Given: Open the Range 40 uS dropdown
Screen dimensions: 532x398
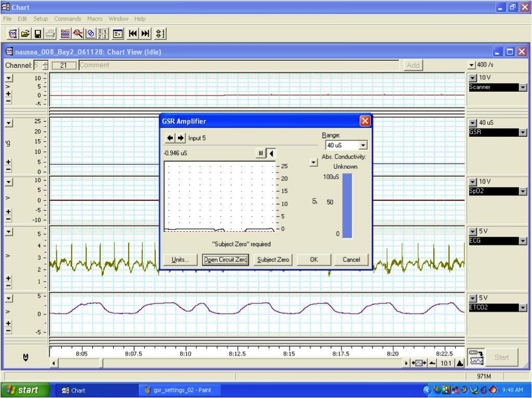Looking at the screenshot, I should (363, 145).
